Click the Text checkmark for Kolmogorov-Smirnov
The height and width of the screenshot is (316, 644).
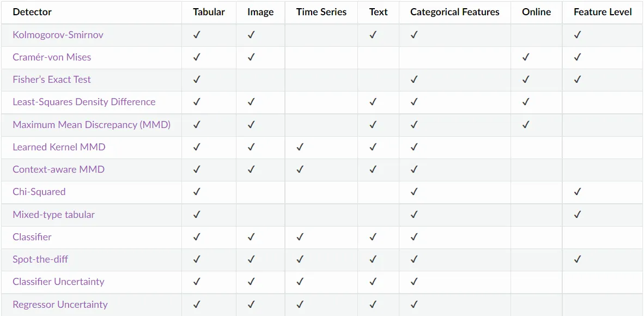(x=373, y=35)
